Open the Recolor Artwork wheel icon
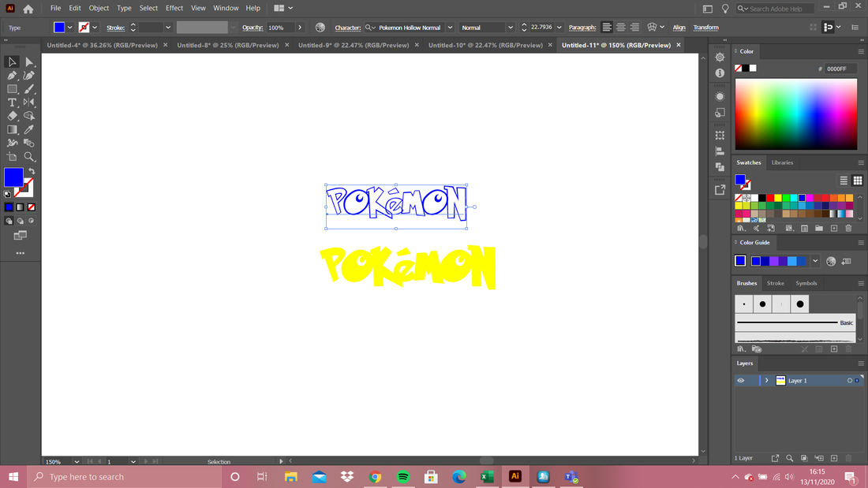868x488 pixels. click(320, 27)
